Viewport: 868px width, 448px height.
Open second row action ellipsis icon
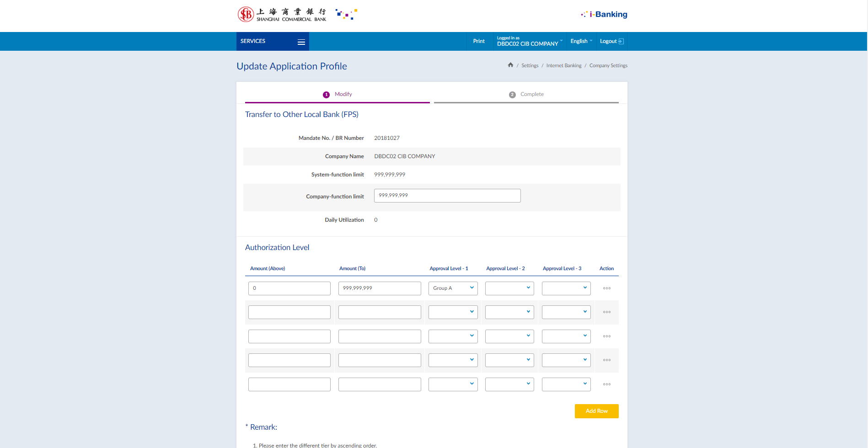click(606, 312)
